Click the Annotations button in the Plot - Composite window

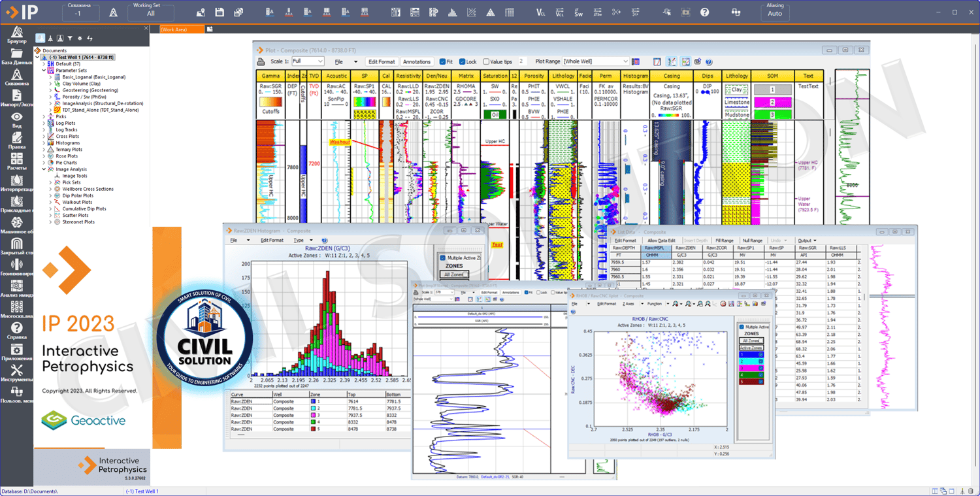tap(417, 61)
